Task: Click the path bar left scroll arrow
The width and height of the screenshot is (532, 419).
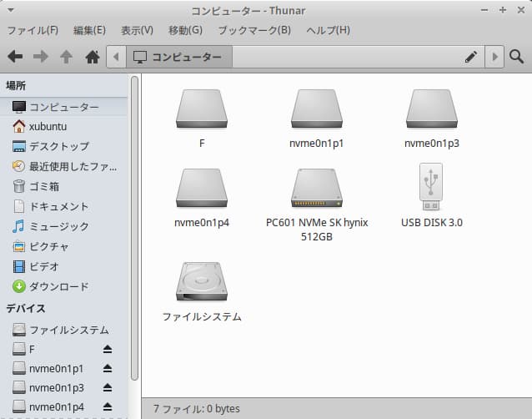Action: [x=116, y=57]
